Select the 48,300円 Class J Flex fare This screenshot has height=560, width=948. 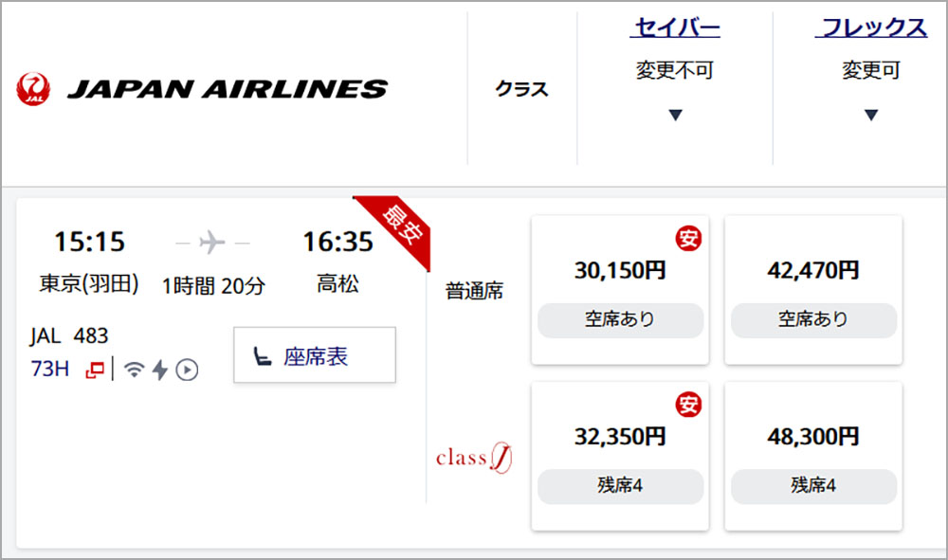813,457
